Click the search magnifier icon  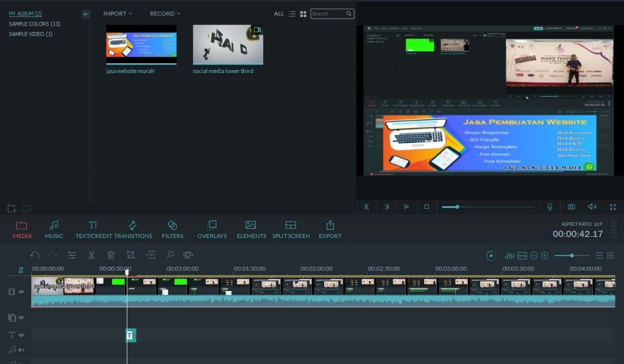(349, 13)
